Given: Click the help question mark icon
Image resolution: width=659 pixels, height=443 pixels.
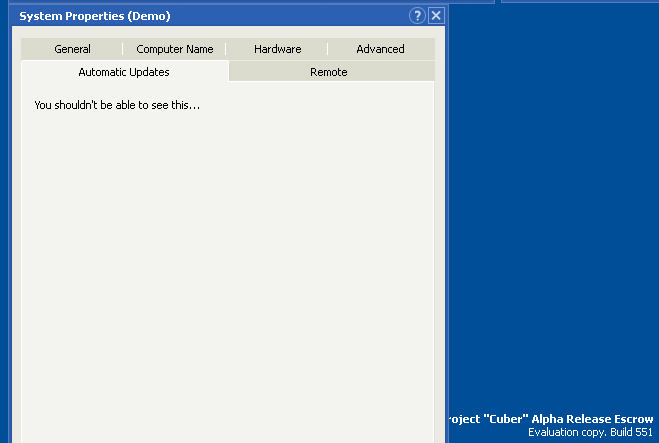Looking at the screenshot, I should pyautogui.click(x=417, y=16).
